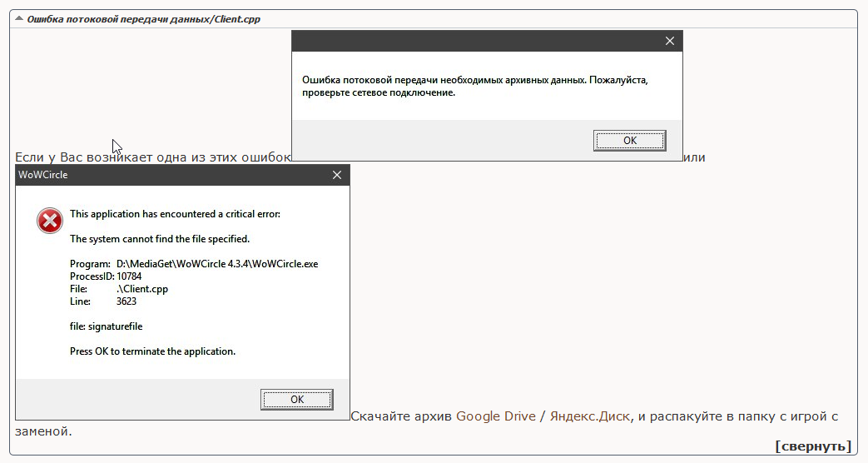The image size is (868, 463).
Task: Open the Яндекс.Диск archive link
Action: pyautogui.click(x=589, y=416)
